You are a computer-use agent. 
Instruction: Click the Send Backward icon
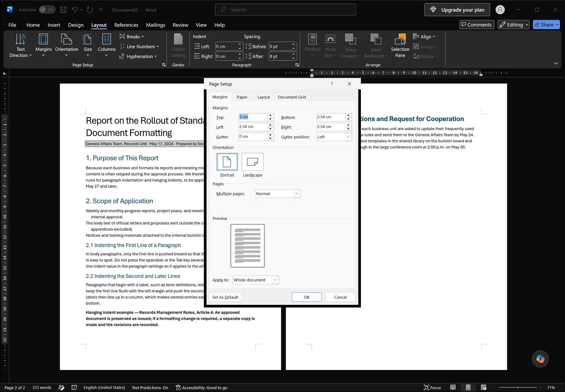tap(376, 45)
